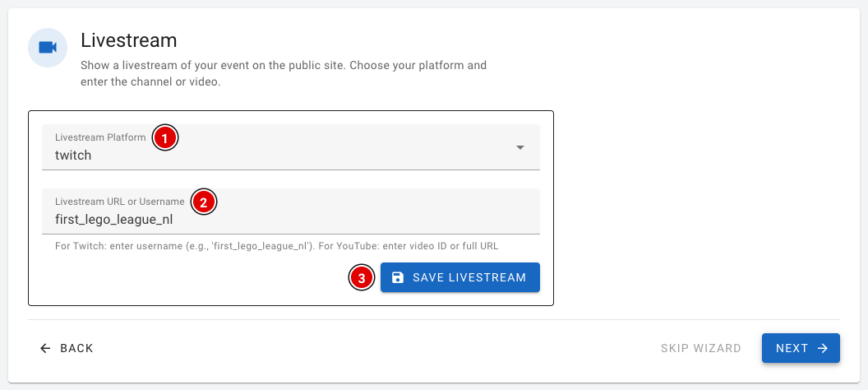Click the Livestream heading text
The height and width of the screenshot is (390, 868).
[129, 40]
